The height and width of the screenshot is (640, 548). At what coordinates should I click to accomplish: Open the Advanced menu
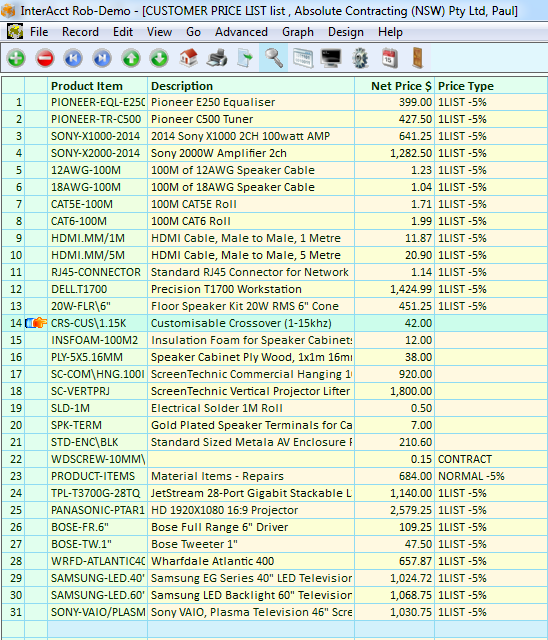click(x=242, y=32)
